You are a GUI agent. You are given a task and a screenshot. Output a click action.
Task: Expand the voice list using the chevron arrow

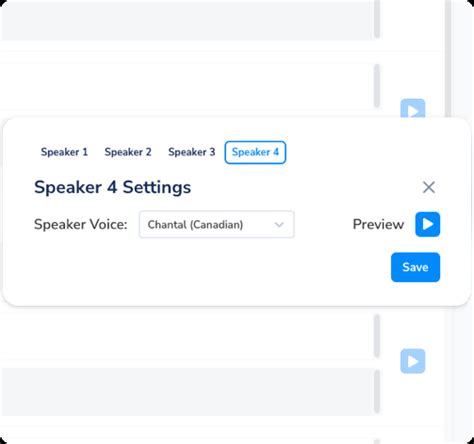279,225
